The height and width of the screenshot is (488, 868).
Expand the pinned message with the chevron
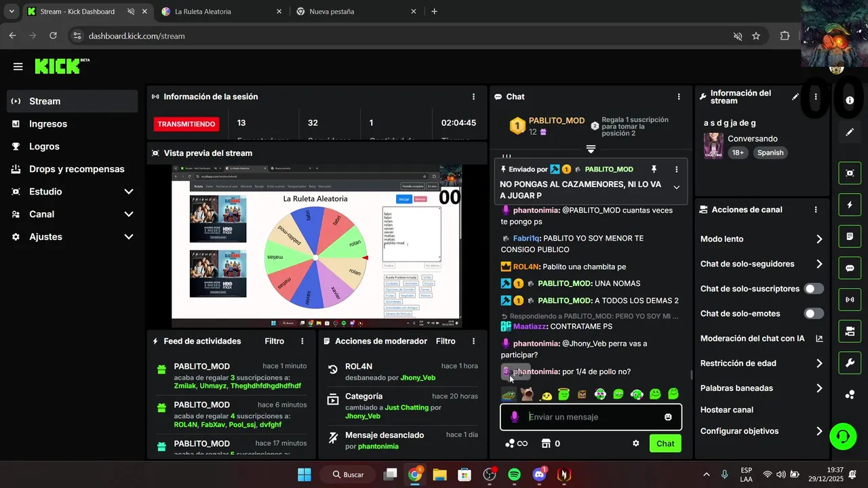click(676, 187)
